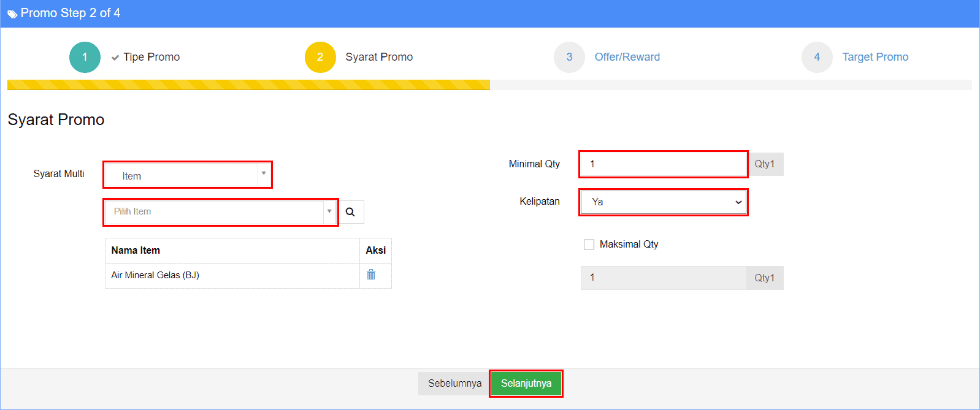
Task: Go to the Offer/Reward step label
Action: pyautogui.click(x=627, y=57)
